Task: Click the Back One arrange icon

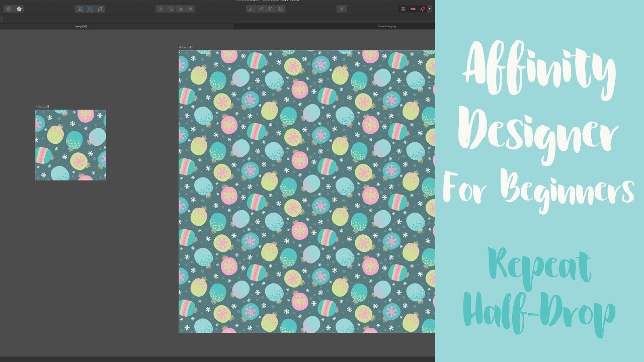Action: point(171,9)
